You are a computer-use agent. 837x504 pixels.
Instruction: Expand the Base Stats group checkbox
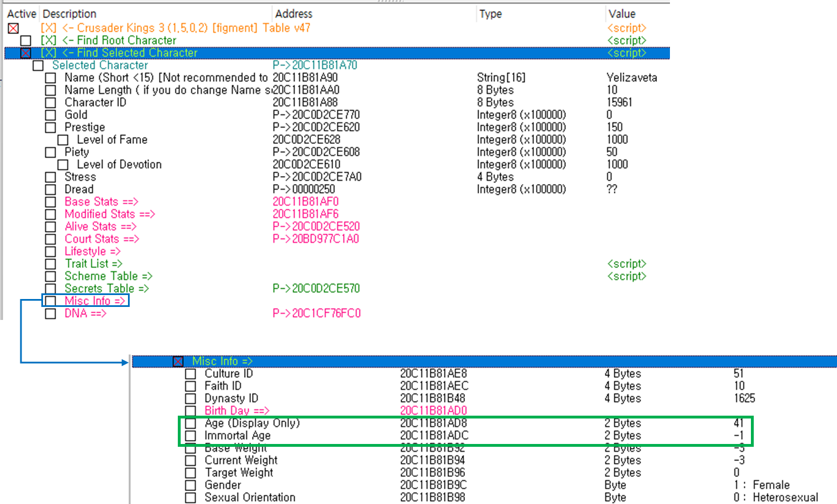click(50, 203)
